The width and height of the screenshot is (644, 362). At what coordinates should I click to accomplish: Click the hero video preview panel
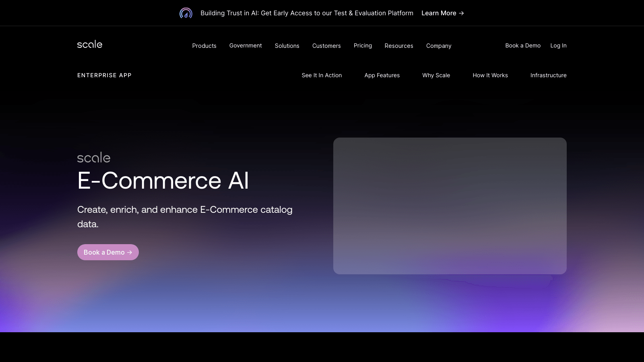[x=450, y=206]
